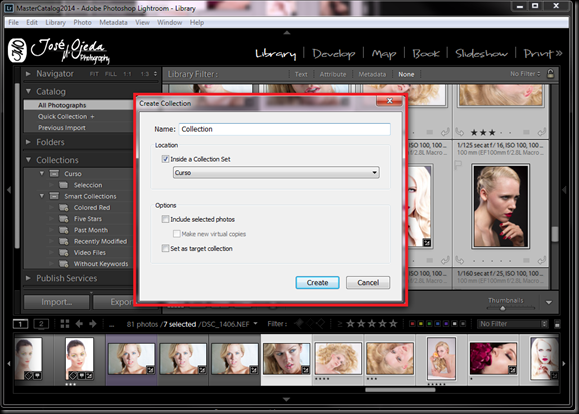Viewport: 579px width, 414px height.
Task: Switch to the Slideshow module
Action: [x=481, y=54]
